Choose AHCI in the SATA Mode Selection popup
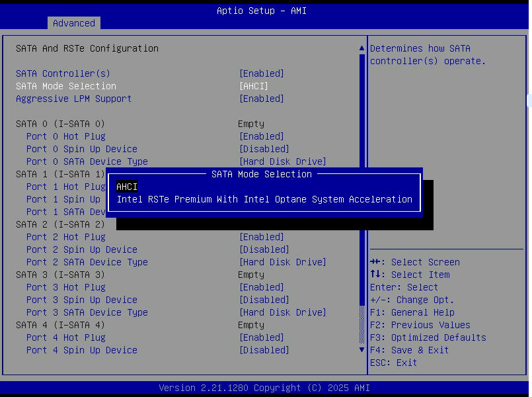This screenshot has width=532, height=397. click(127, 187)
